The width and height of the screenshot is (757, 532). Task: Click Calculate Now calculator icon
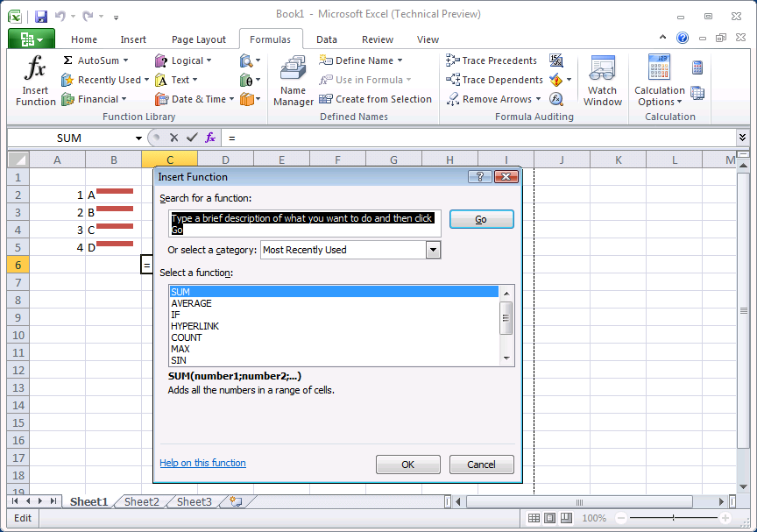point(697,67)
